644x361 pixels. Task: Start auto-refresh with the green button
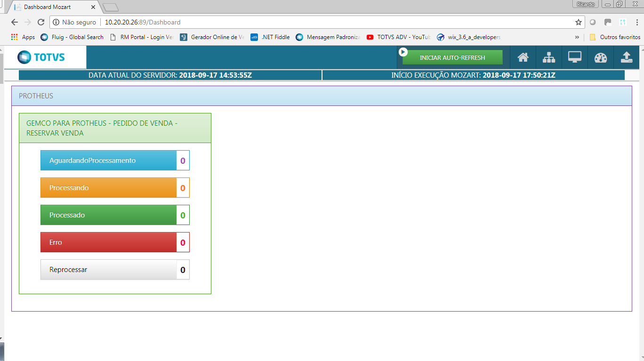tap(452, 57)
